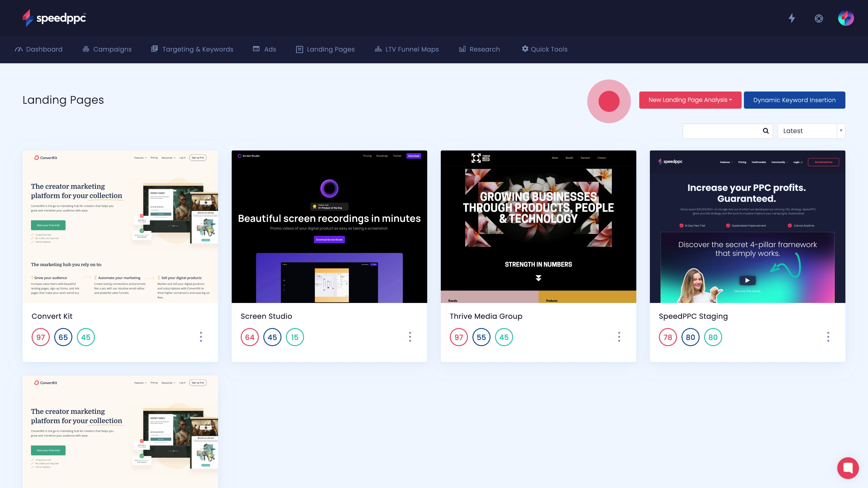Image resolution: width=868 pixels, height=488 pixels.
Task: Open Targeting & Keywords section
Action: 192,49
